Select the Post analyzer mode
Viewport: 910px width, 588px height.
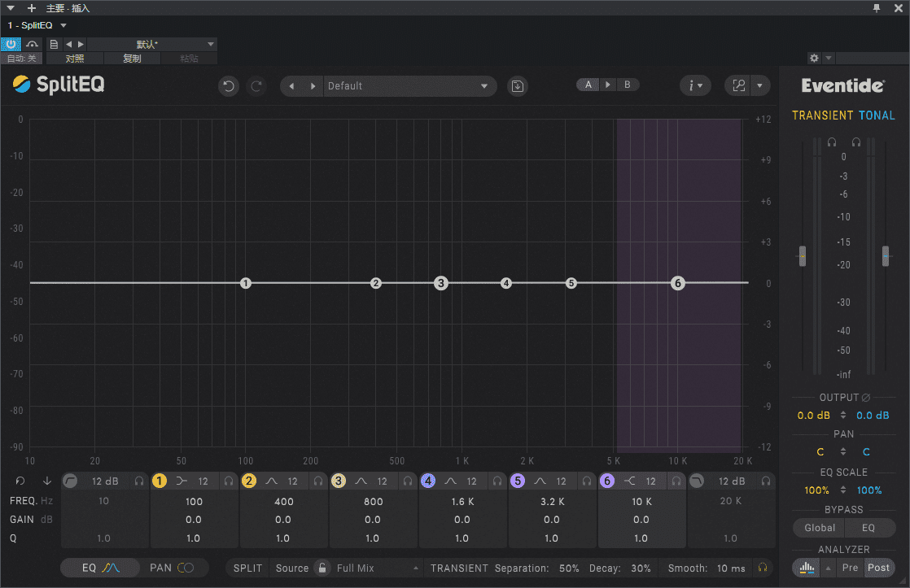[x=878, y=568]
